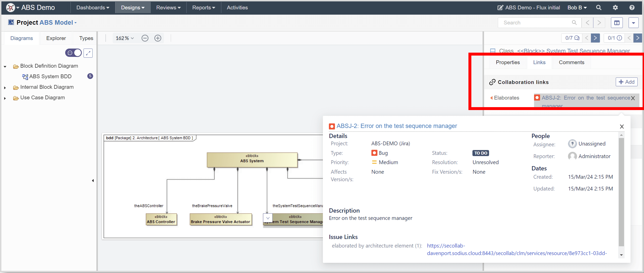644x273 pixels.
Task: Open the panel layout icon near the search field
Action: click(x=617, y=22)
